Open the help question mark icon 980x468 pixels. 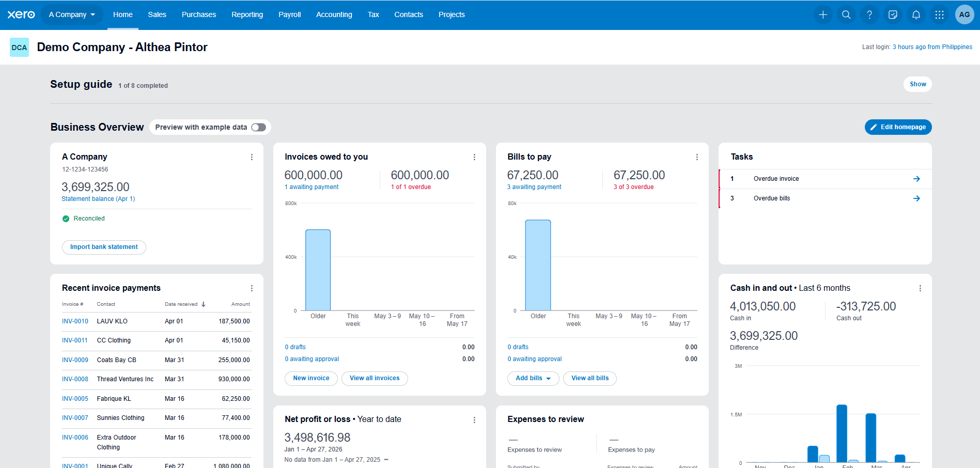pyautogui.click(x=869, y=14)
